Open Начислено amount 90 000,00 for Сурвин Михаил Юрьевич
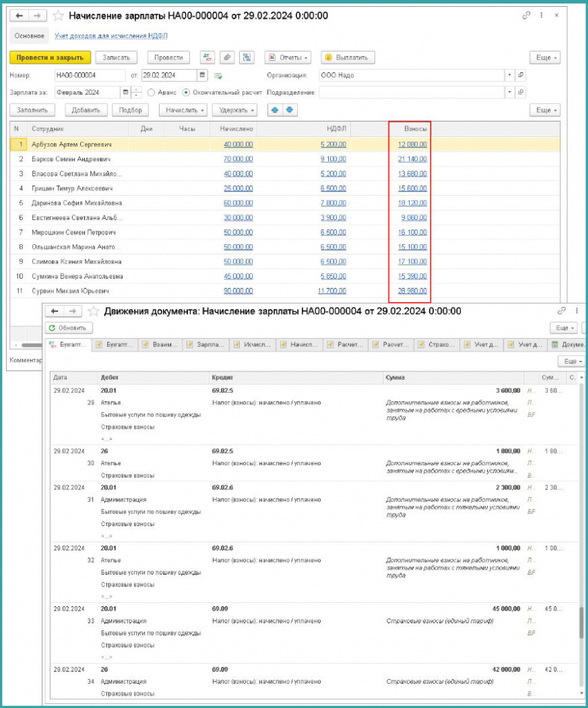This screenshot has width=588, height=708. pos(238,291)
